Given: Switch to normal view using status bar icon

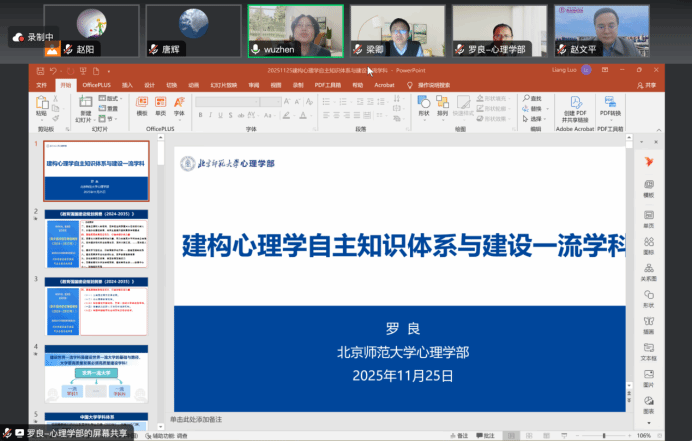Looking at the screenshot, I should pos(511,435).
